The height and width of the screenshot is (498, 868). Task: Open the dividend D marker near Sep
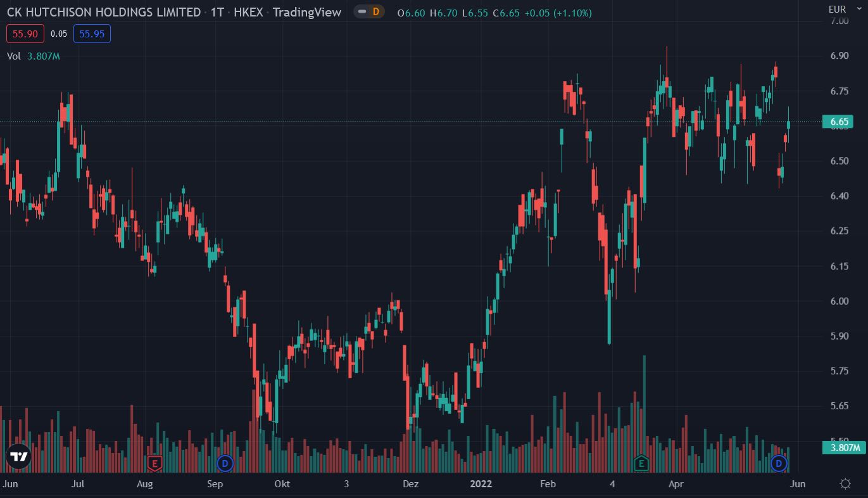(225, 464)
